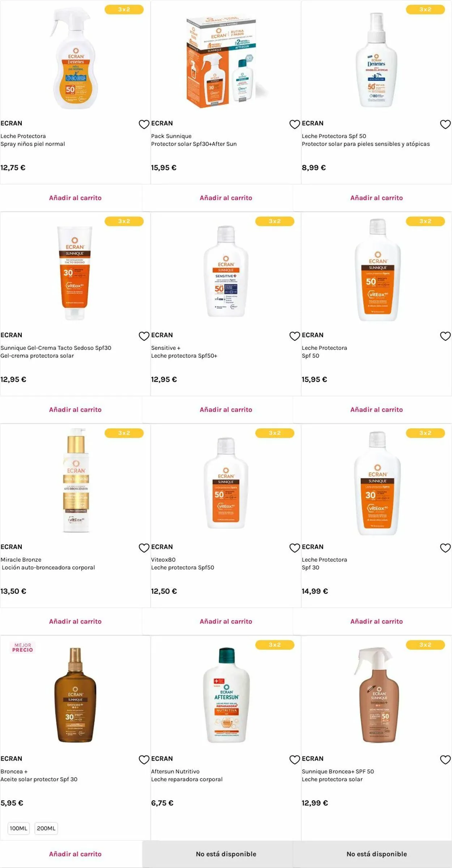Add Leche Protectora Spf 30 to cart

[376, 622]
